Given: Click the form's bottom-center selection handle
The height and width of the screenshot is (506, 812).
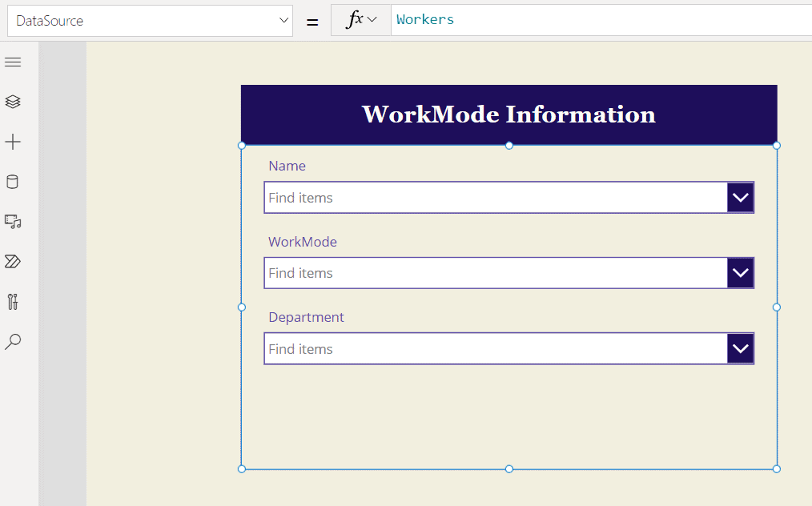Looking at the screenshot, I should 509,468.
